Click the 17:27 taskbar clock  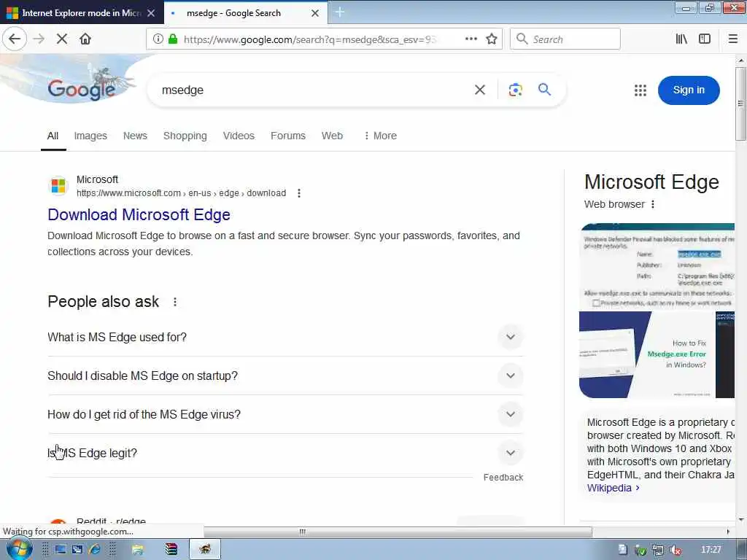711,550
